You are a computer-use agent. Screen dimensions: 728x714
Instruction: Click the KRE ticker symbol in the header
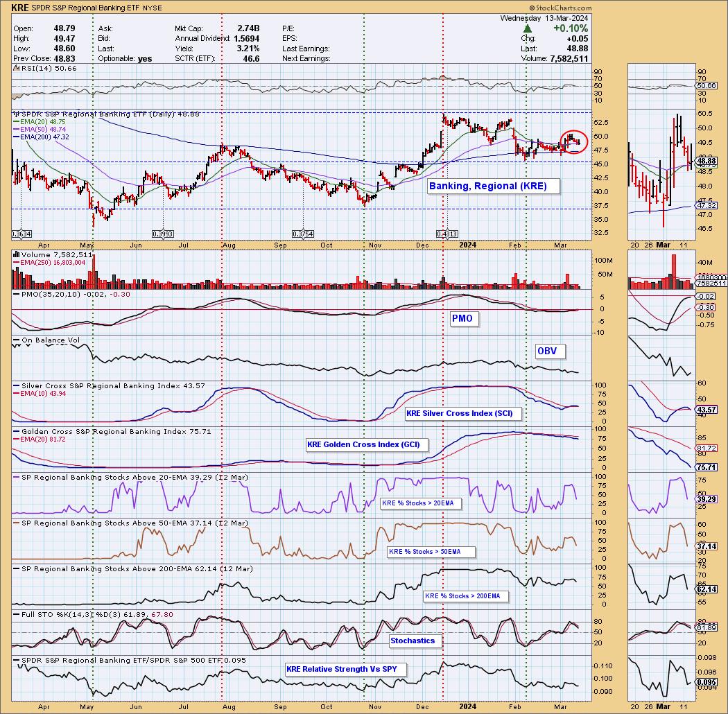(x=20, y=8)
